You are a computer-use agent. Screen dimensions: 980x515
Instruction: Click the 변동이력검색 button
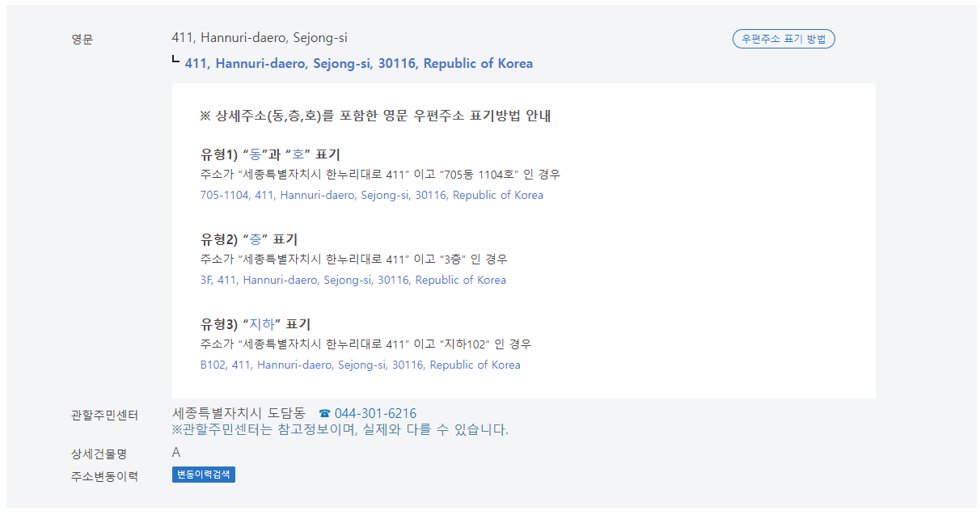click(204, 475)
